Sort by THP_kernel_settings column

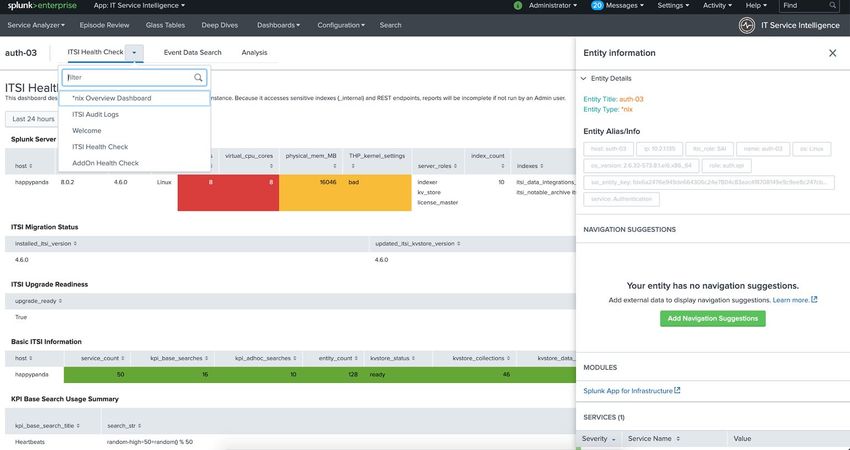tap(377, 160)
